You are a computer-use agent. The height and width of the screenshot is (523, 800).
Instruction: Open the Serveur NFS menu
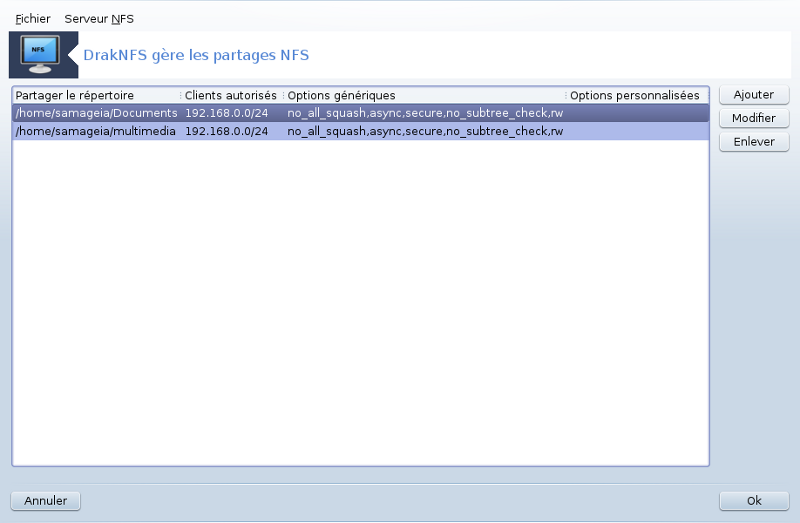99,19
